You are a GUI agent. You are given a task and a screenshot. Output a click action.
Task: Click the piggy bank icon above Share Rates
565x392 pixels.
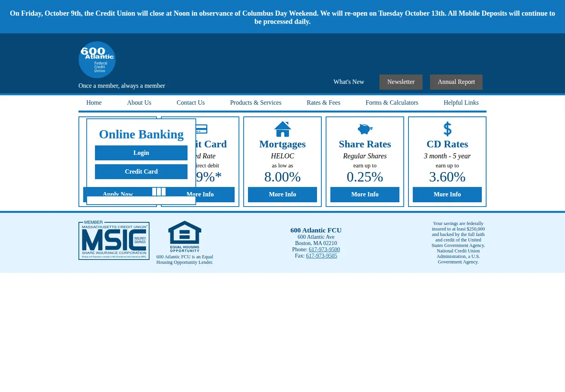coord(365,129)
